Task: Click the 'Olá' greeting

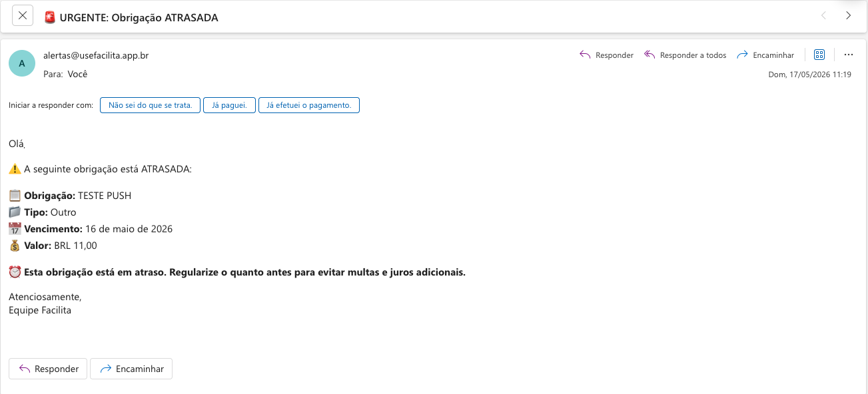Action: tap(17, 143)
